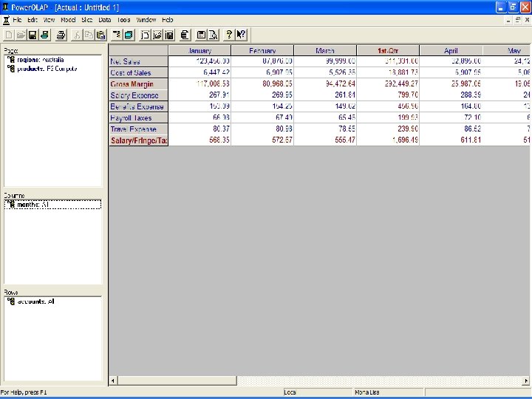Click the January Net Sales cell 123,456.00
The width and height of the screenshot is (532, 399).
pos(199,61)
